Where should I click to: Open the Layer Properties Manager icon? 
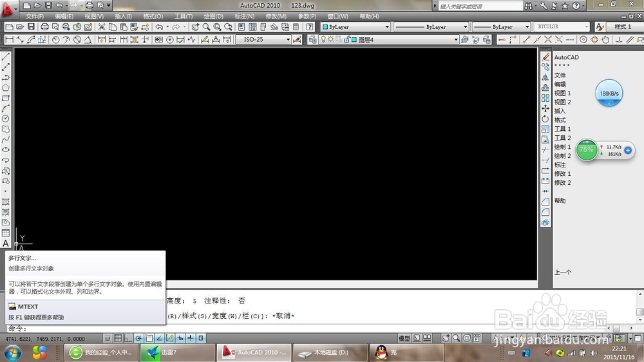312,40
